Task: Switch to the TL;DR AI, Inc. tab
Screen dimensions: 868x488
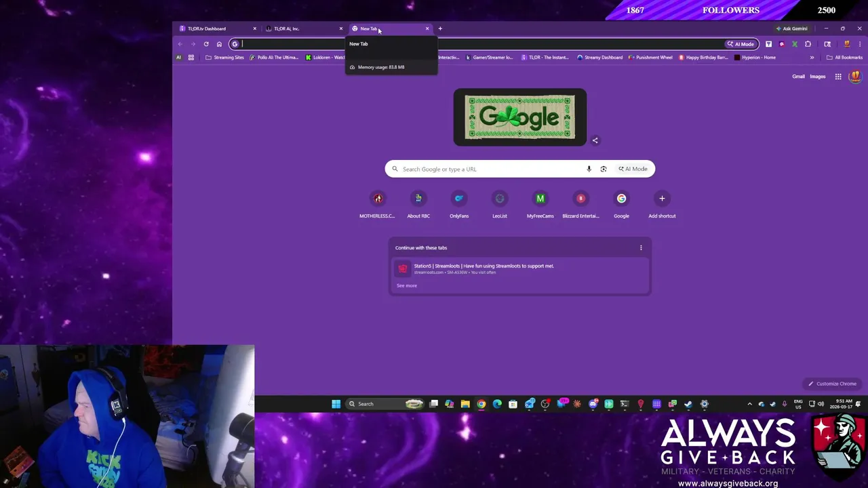Action: (x=302, y=28)
